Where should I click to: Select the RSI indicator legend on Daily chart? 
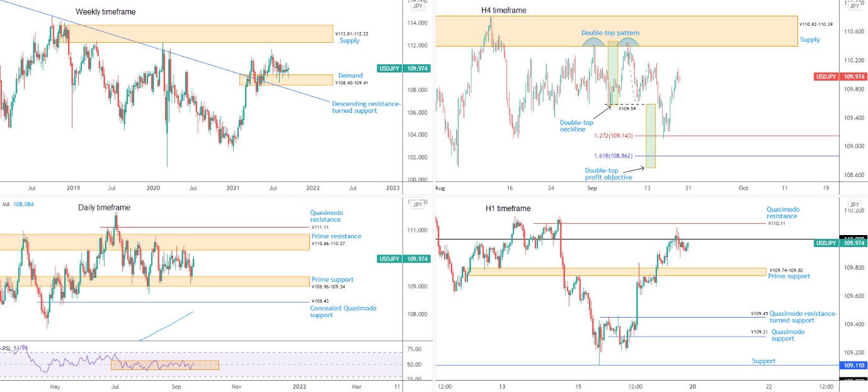point(14,347)
